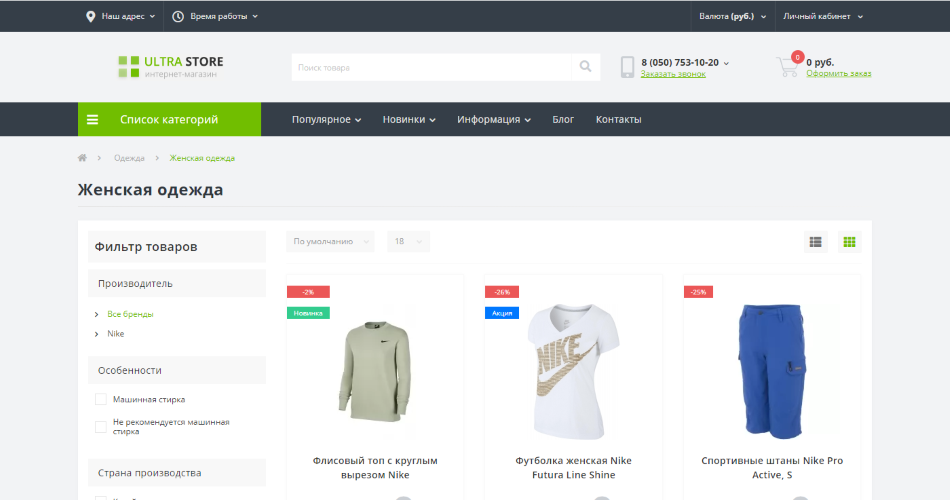
Task: Open the Личный кабинет dropdown
Action: [x=823, y=16]
